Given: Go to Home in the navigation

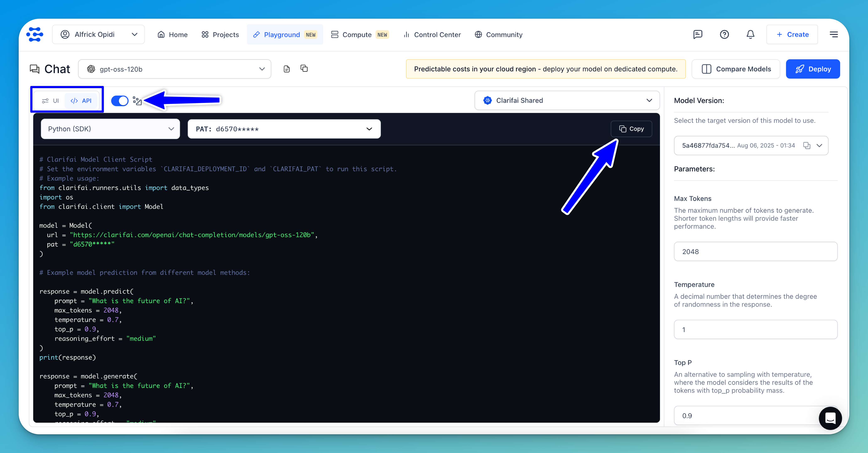Looking at the screenshot, I should click(x=173, y=34).
